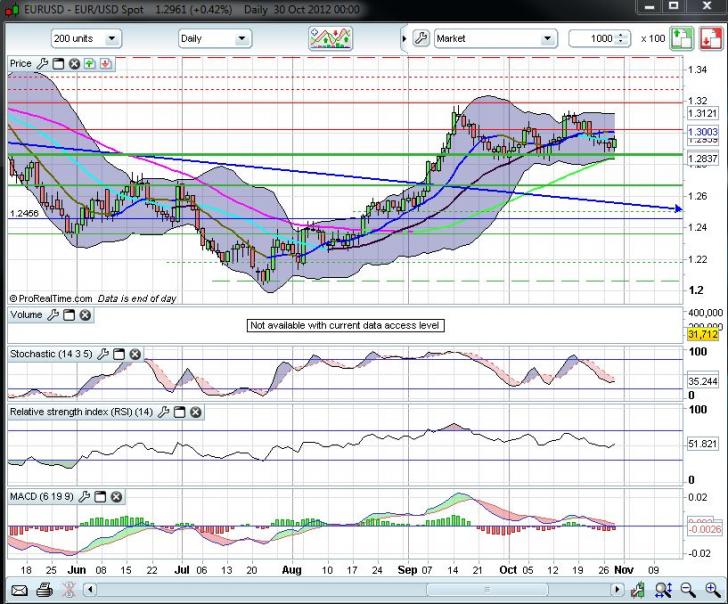Click the Price panel label

pyautogui.click(x=20, y=64)
